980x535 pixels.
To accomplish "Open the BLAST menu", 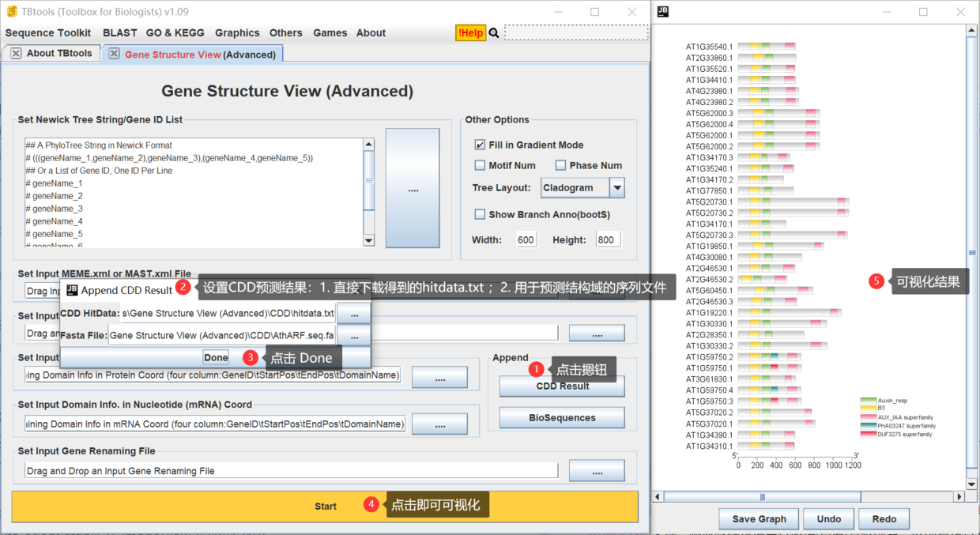I will click(120, 32).
